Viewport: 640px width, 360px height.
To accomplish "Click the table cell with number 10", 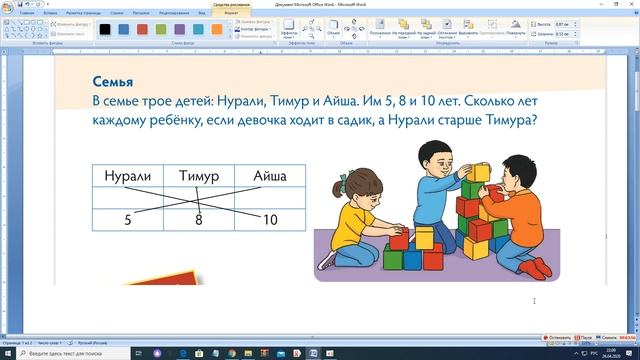I will click(270, 220).
